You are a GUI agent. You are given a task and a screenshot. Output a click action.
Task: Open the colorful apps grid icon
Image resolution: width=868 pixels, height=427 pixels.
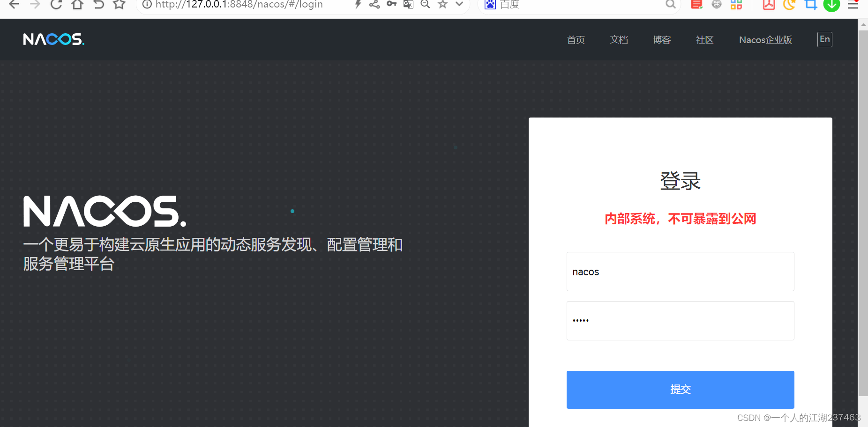point(736,4)
